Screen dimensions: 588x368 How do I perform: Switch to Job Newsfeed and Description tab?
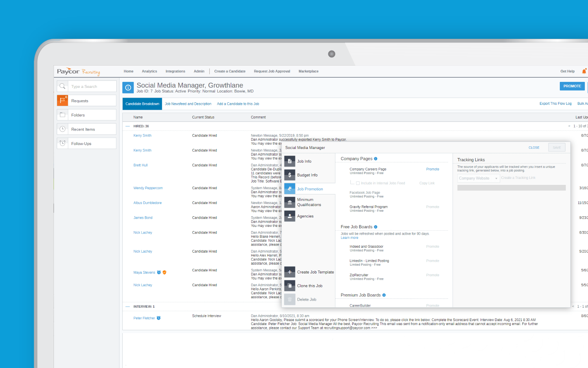[x=188, y=104]
